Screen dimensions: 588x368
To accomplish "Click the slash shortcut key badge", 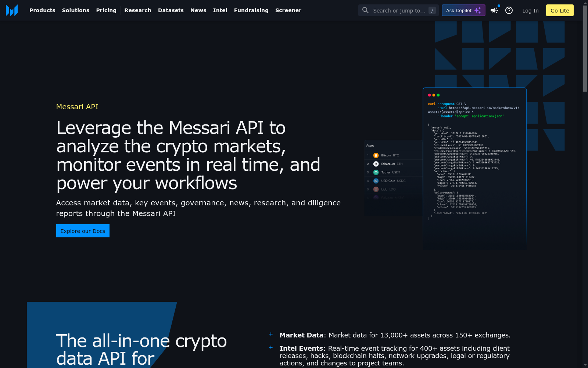I will click(x=432, y=10).
